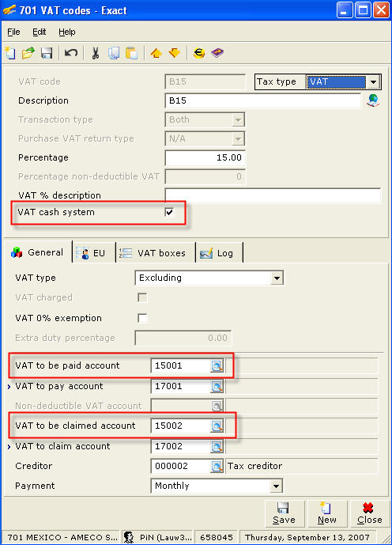Open the Tax type dropdown
Screen dimensions: 392x545
pyautogui.click(x=373, y=82)
